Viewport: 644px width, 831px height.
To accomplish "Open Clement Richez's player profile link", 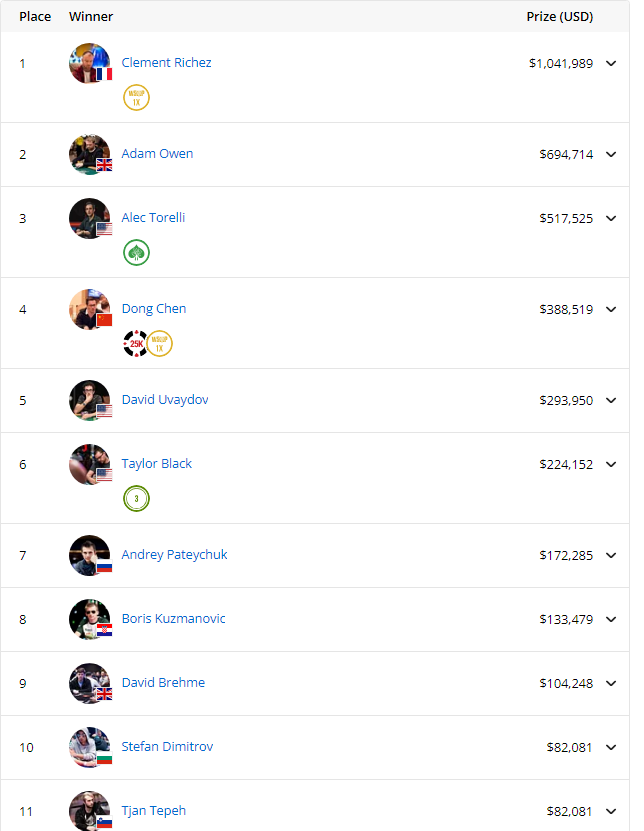I will 166,63.
